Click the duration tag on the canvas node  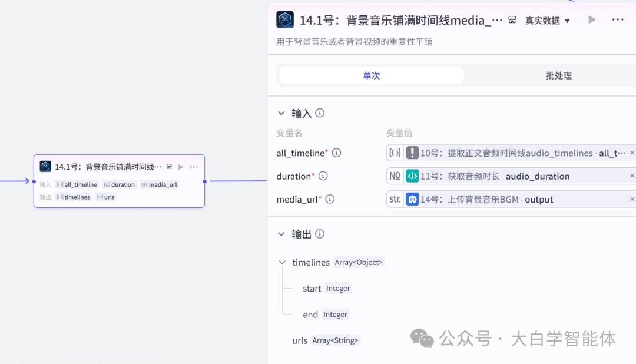[x=119, y=184]
